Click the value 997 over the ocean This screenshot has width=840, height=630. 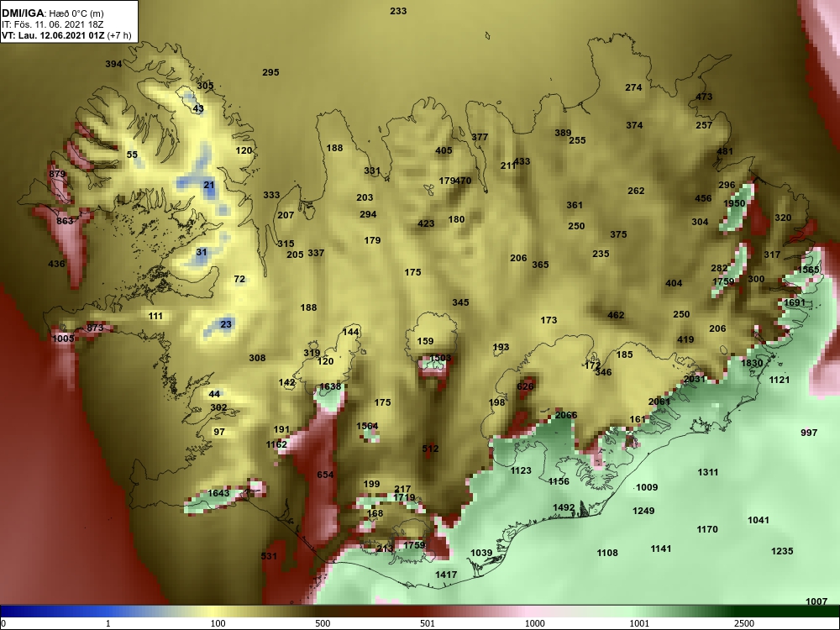(x=809, y=433)
